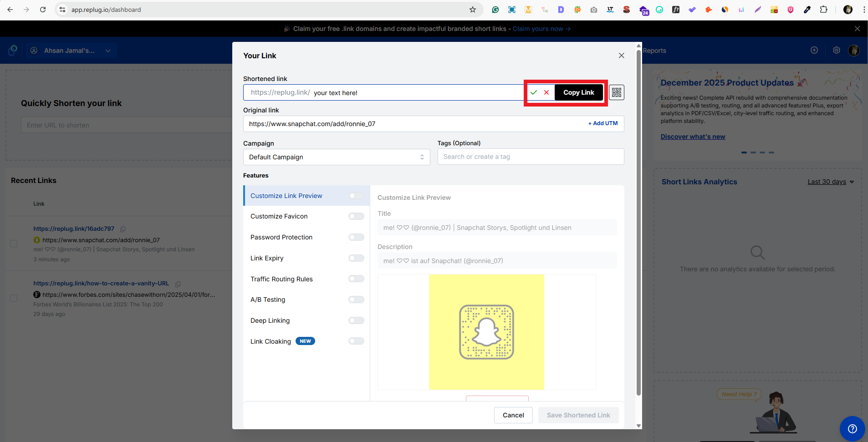Image resolution: width=868 pixels, height=442 pixels.
Task: Click the green checkmark beside the shortened link
Action: [x=534, y=92]
